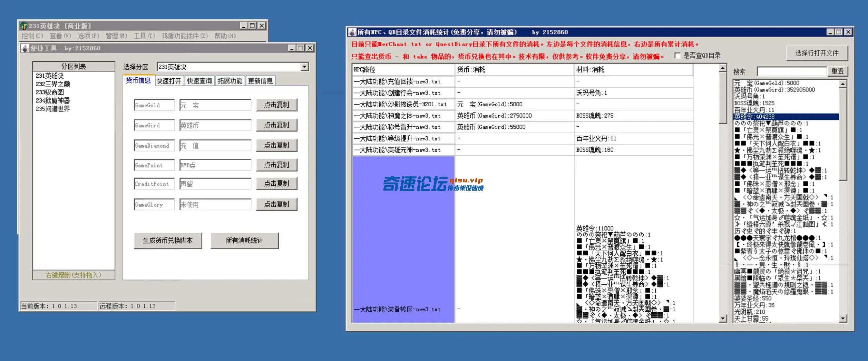
Task: Select 英雄令:404238 in the totals list
Action: click(x=786, y=117)
